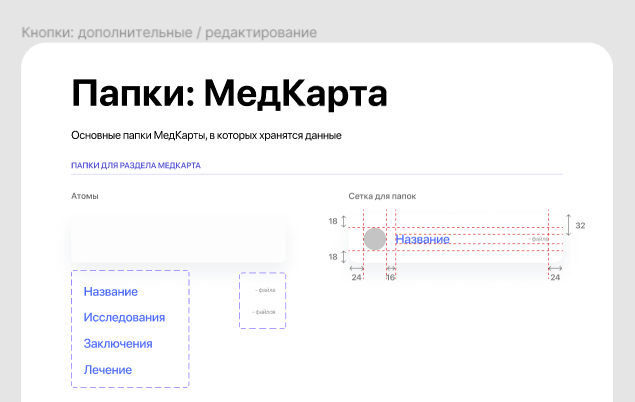Select the frame label "Кнопки: дополнительные / редактирование"
Screen dimensions: 635x402
[x=169, y=32]
